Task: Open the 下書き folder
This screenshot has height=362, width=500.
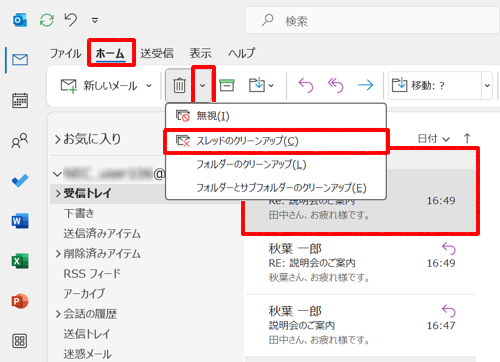Action: pos(79,213)
